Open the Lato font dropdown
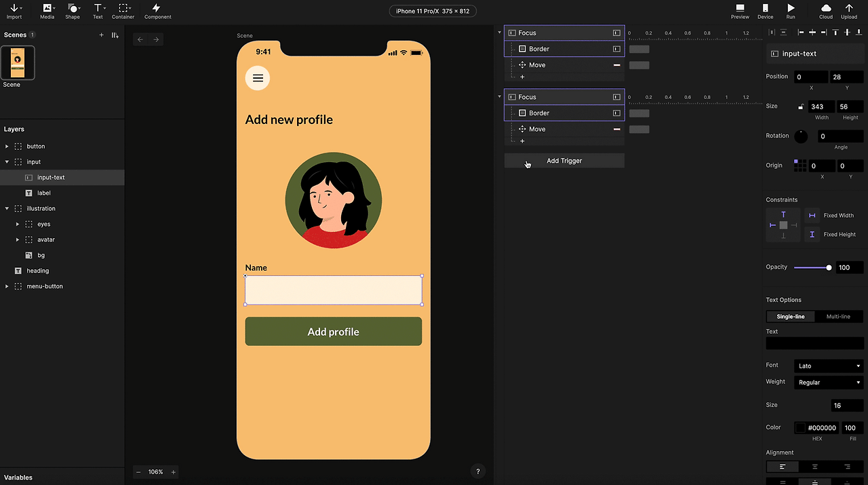This screenshot has width=868, height=485. pos(828,366)
